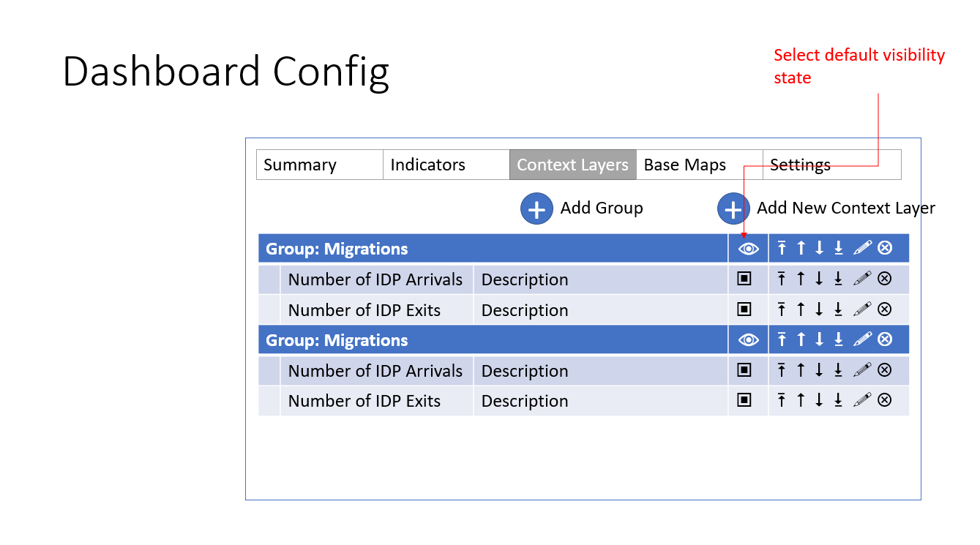Delete the first Migrations group
The height and width of the screenshot is (545, 980).
point(885,248)
